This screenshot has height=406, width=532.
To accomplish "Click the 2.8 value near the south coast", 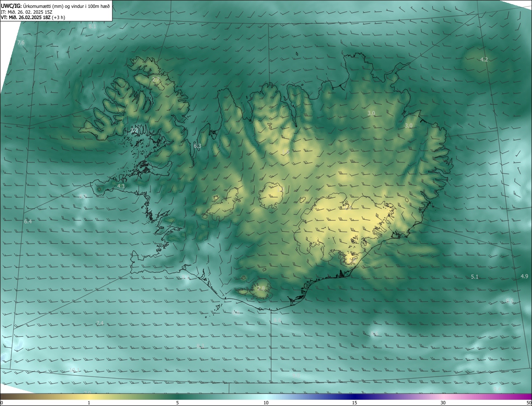I will [x=261, y=289].
